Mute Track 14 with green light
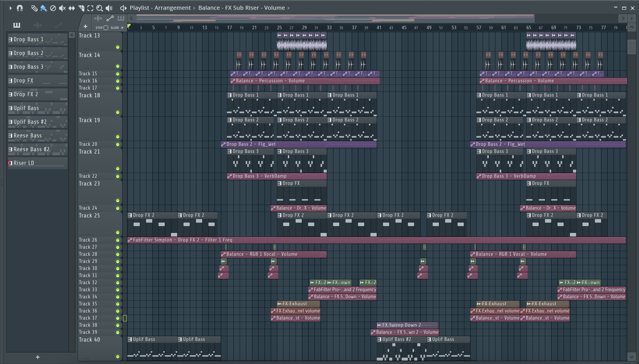This screenshot has width=639, height=364. click(x=118, y=66)
